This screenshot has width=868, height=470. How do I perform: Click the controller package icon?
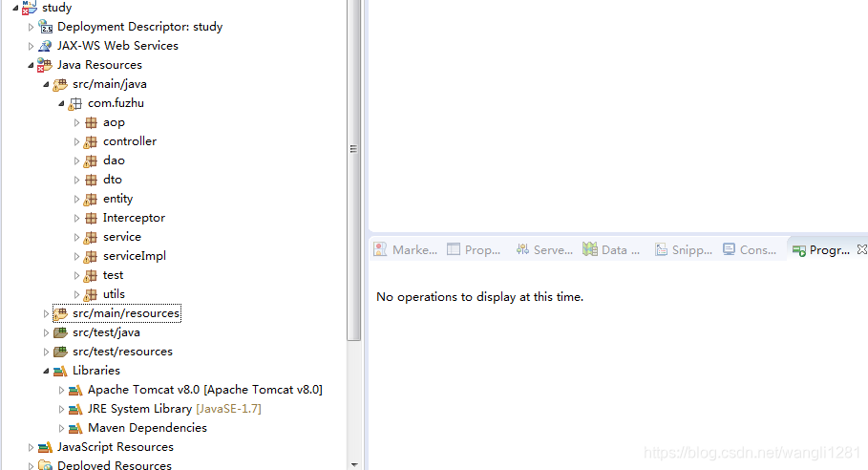point(90,141)
